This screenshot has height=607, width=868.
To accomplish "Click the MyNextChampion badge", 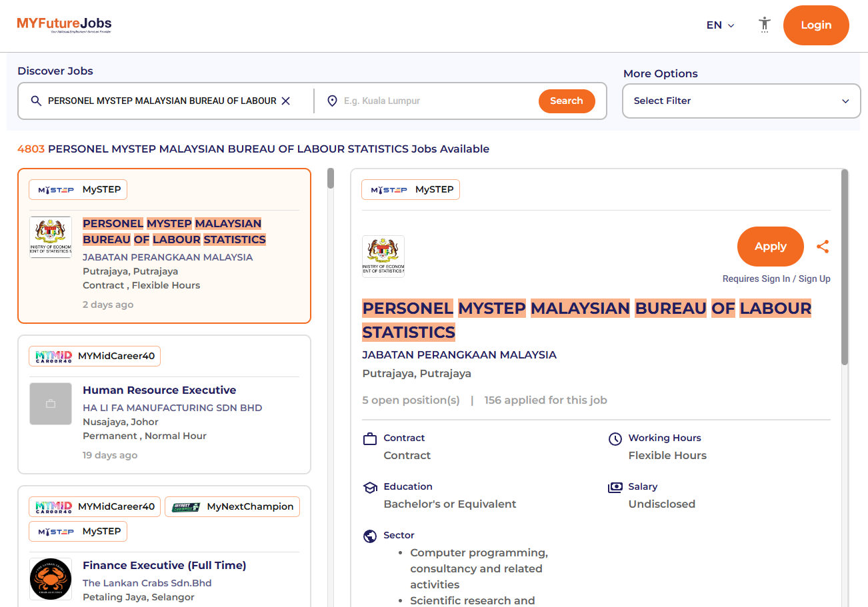I will (x=232, y=507).
